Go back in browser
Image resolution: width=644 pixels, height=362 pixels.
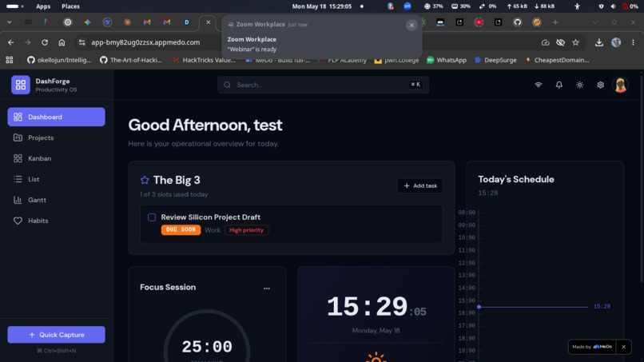[10, 42]
